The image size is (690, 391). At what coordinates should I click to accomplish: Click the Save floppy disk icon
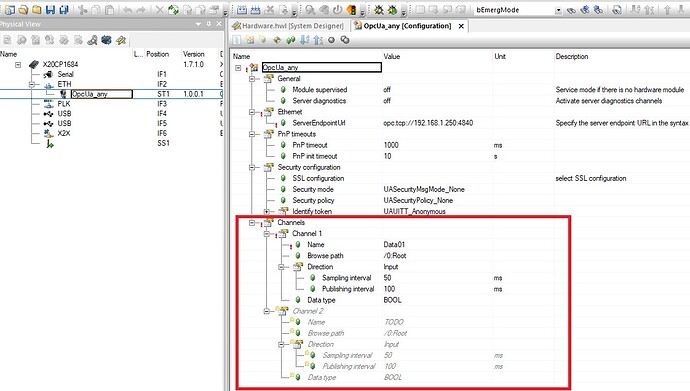tap(50, 9)
